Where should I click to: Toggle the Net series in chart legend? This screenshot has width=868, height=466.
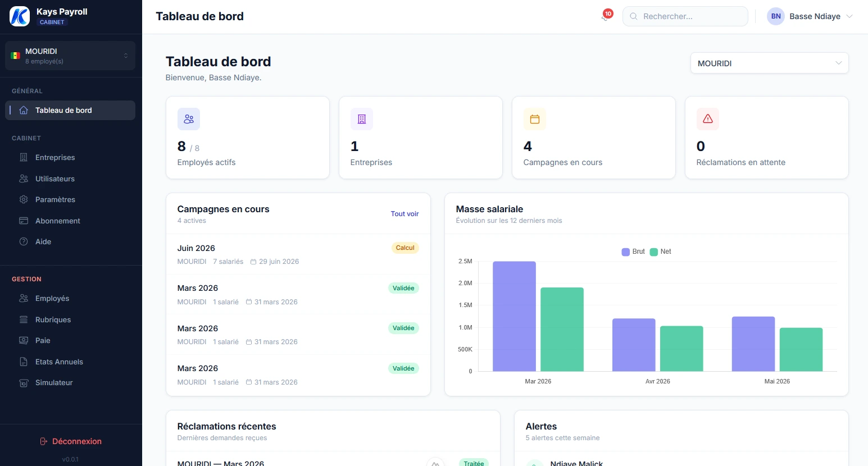click(x=661, y=252)
